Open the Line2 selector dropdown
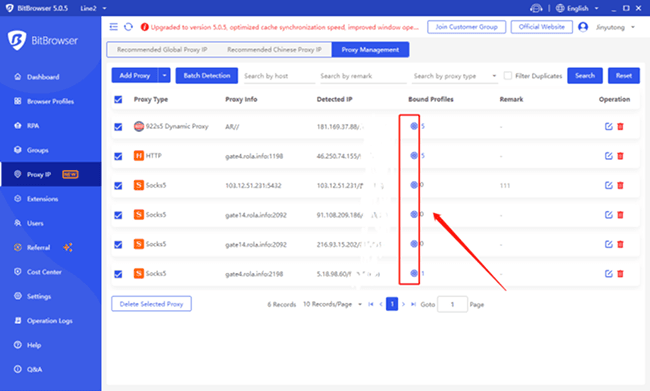 coord(93,8)
